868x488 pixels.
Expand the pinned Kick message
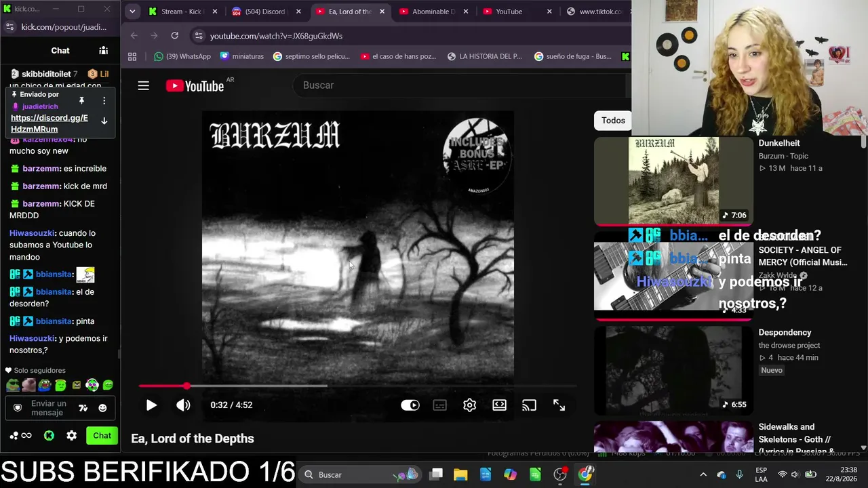coord(104,121)
